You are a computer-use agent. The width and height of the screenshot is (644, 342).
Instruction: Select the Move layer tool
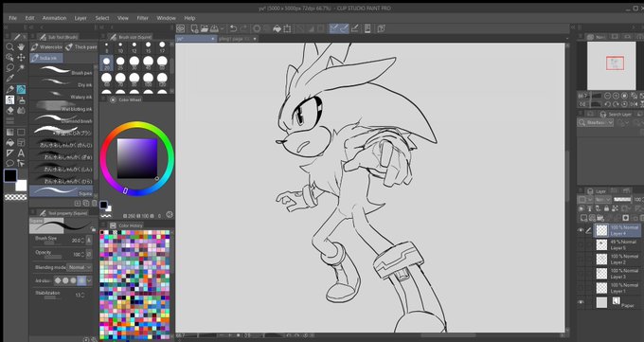[21, 58]
